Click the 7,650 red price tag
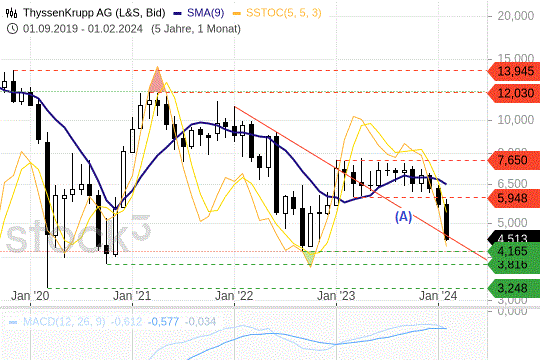The height and width of the screenshot is (360, 540). 514,160
